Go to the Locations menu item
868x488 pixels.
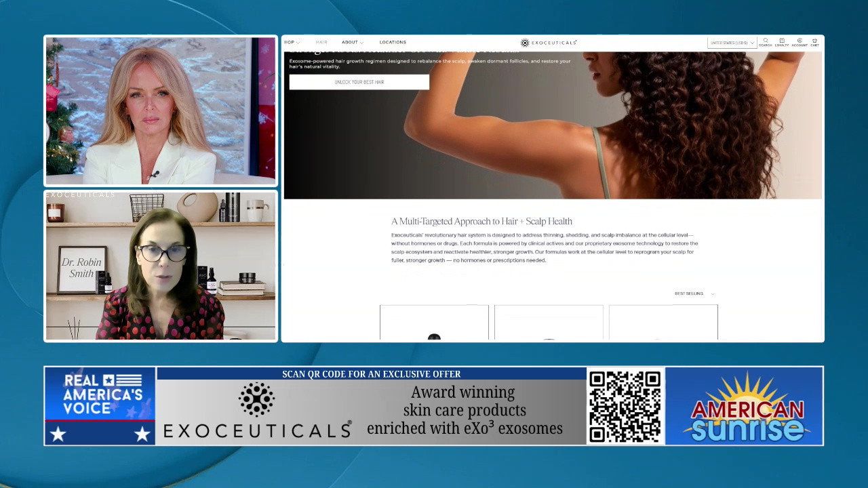pos(393,43)
